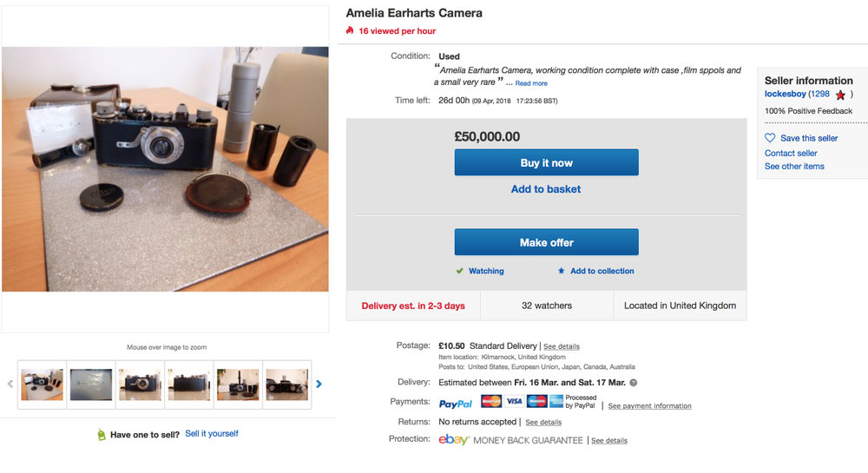
Task: Toggle the Watching checkmark
Action: click(x=460, y=271)
